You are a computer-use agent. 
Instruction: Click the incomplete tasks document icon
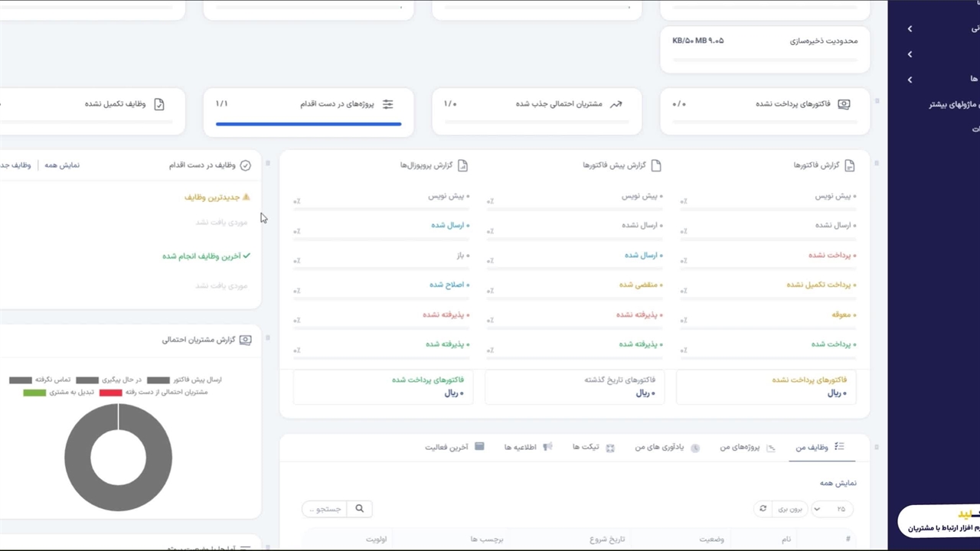[x=159, y=104]
